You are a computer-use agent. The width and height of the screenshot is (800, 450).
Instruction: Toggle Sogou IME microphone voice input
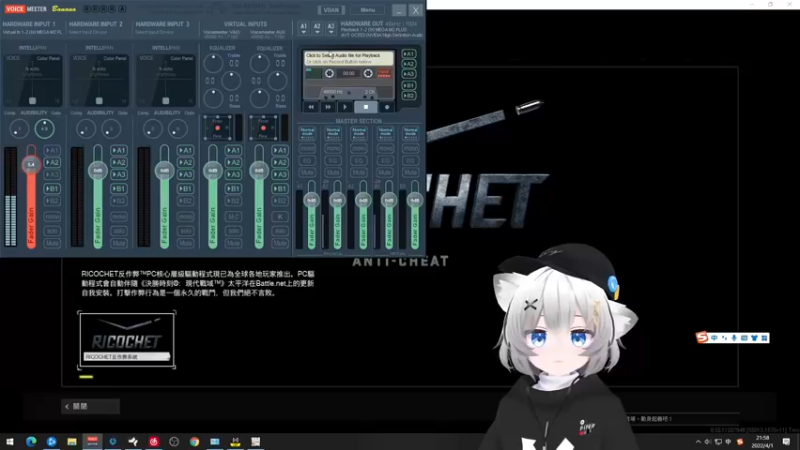(x=734, y=338)
